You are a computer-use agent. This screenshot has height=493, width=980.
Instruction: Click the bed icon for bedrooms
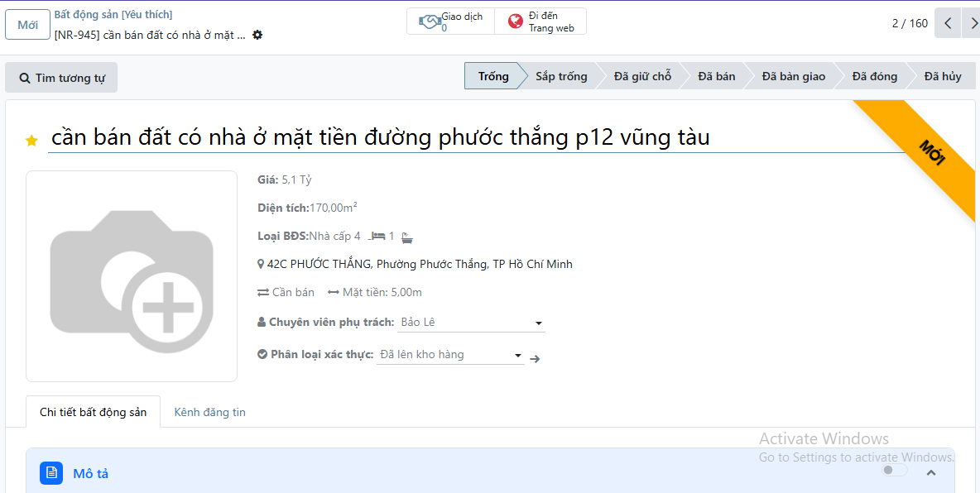377,237
